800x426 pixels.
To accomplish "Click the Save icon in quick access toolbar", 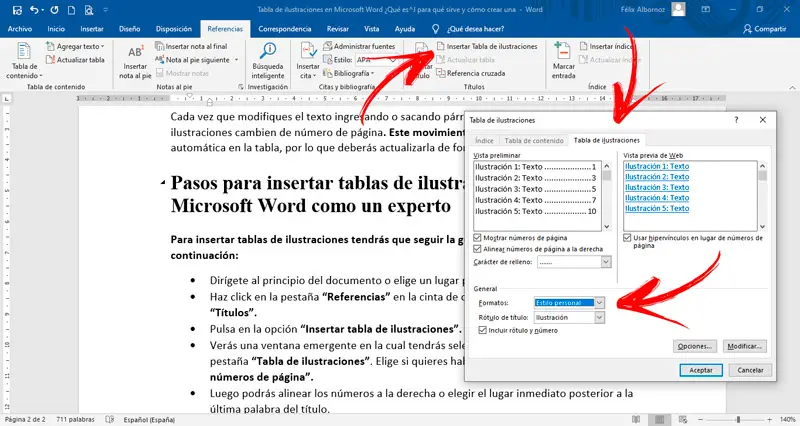I will (x=17, y=10).
